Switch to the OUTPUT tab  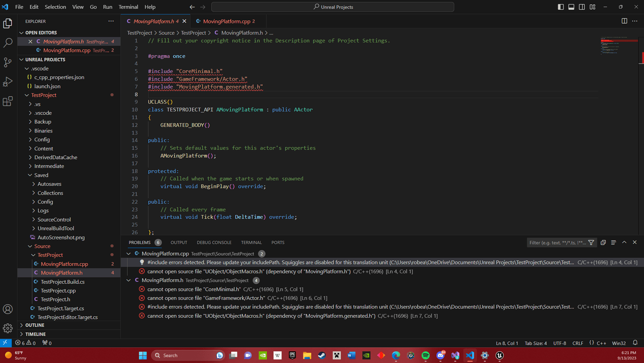pyautogui.click(x=179, y=242)
